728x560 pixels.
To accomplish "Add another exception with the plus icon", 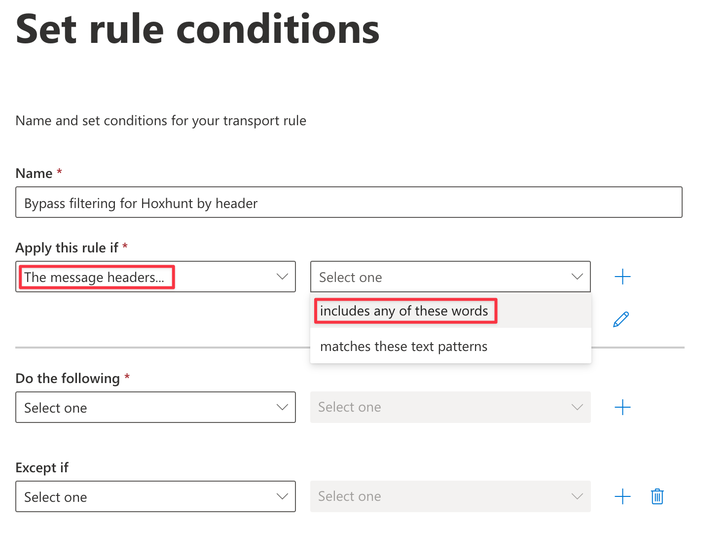I will click(622, 496).
